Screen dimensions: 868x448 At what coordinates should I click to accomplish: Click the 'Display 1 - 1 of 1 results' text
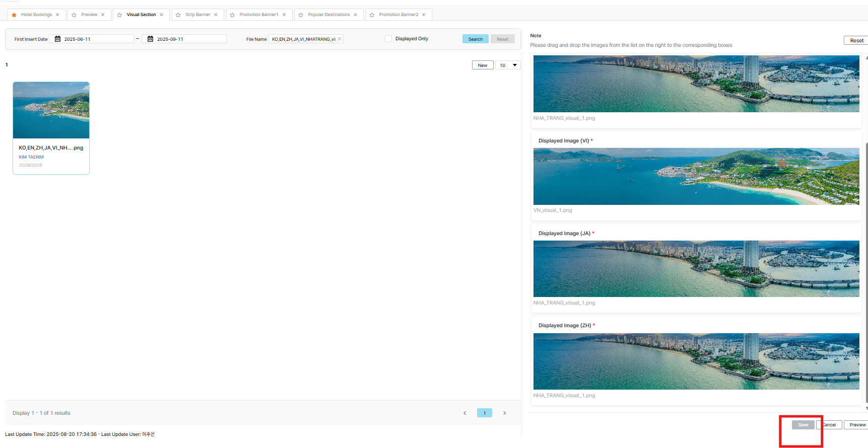41,413
